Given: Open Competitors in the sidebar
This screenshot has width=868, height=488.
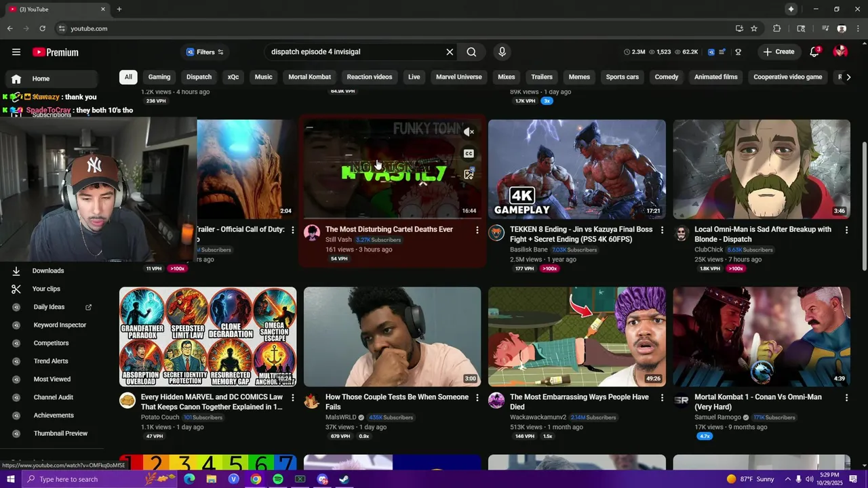Looking at the screenshot, I should 51,343.
